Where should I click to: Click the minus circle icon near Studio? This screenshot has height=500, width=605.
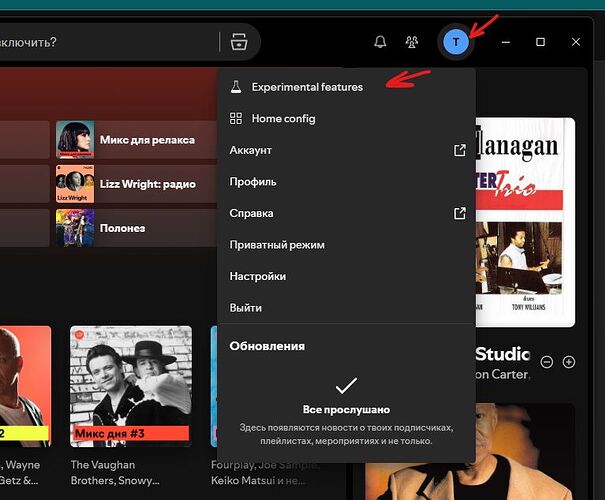click(547, 362)
